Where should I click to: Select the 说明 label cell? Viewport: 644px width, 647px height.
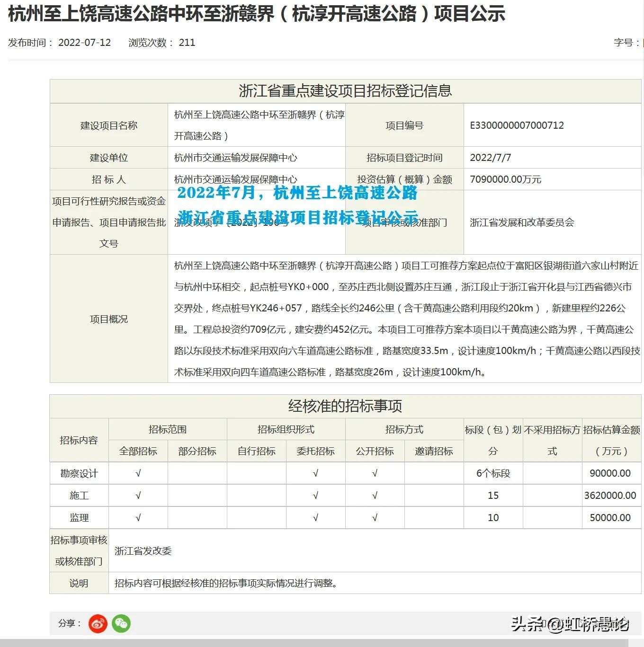tap(79, 583)
